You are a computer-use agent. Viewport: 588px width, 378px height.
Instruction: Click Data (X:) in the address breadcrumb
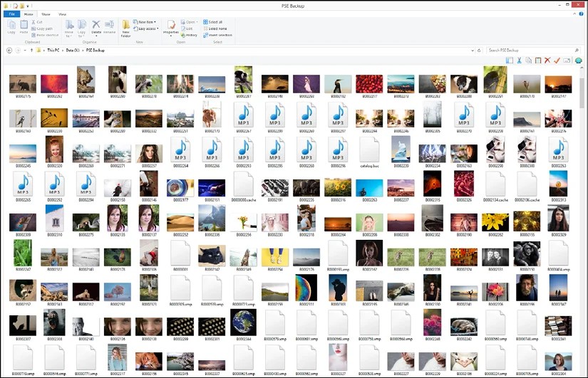click(73, 51)
